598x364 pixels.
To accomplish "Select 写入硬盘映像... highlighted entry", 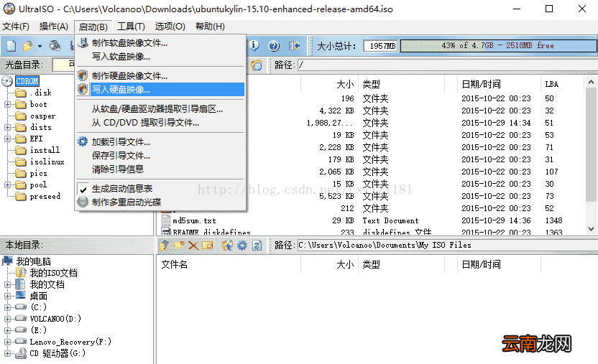I will click(x=160, y=90).
